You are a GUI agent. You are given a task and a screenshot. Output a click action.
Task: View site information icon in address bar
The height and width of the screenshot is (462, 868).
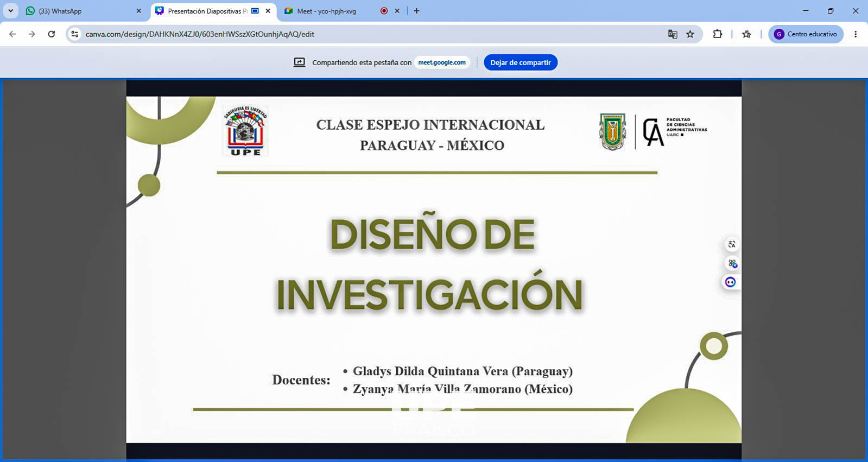(x=75, y=34)
